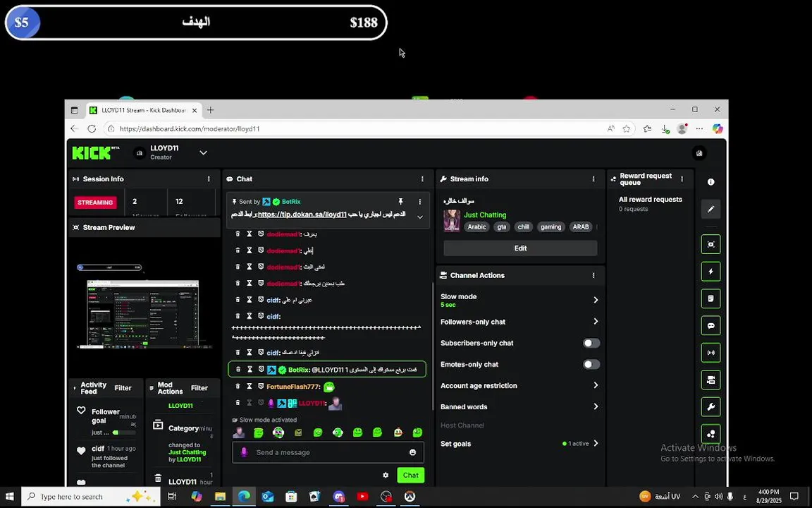Toggle Emotes-only chat switch
Viewport: 812px width, 508px height.
tap(591, 364)
